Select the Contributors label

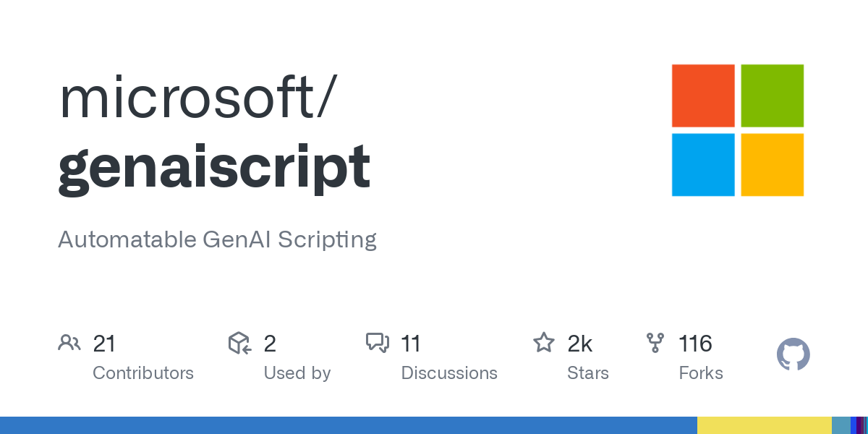pyautogui.click(x=143, y=373)
